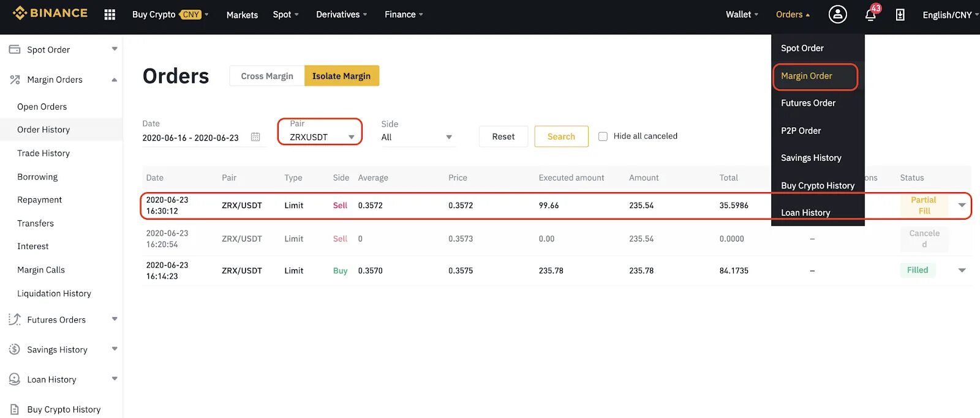Click the Loan History sidebar icon

pyautogui.click(x=15, y=379)
